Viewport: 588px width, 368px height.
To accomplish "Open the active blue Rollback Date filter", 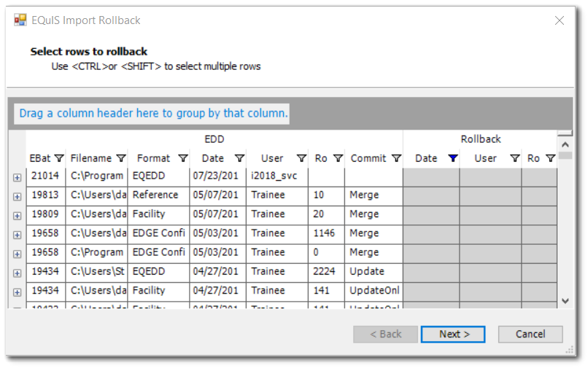I will point(452,158).
